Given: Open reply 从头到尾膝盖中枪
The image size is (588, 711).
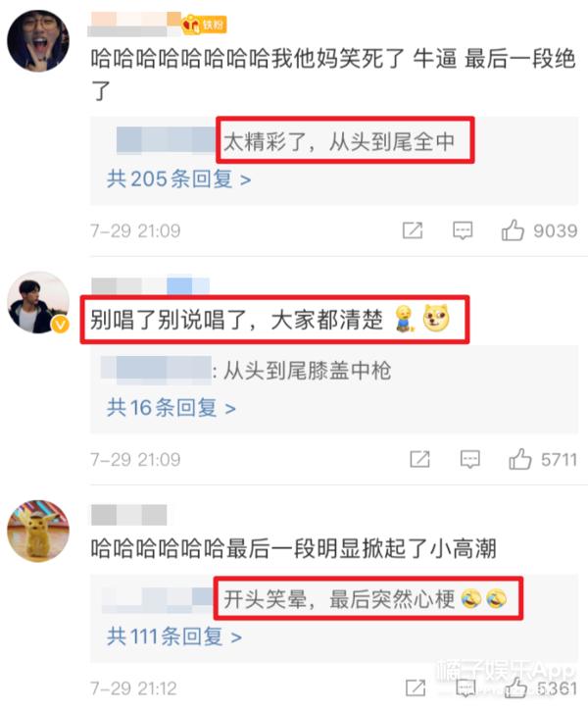Looking at the screenshot, I should coord(307,371).
